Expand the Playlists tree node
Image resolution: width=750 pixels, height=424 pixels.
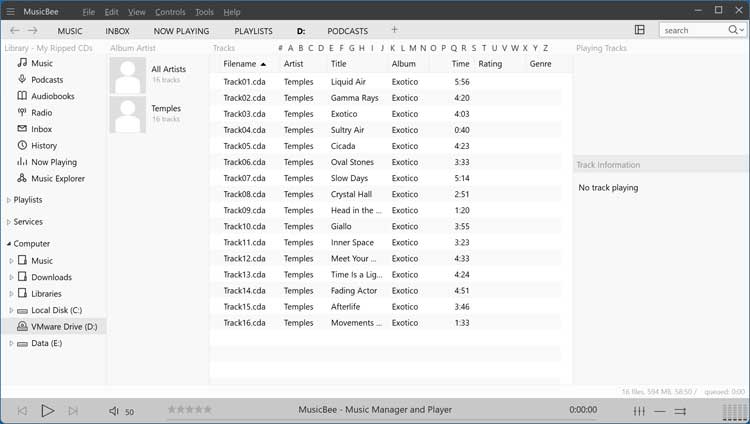point(9,201)
